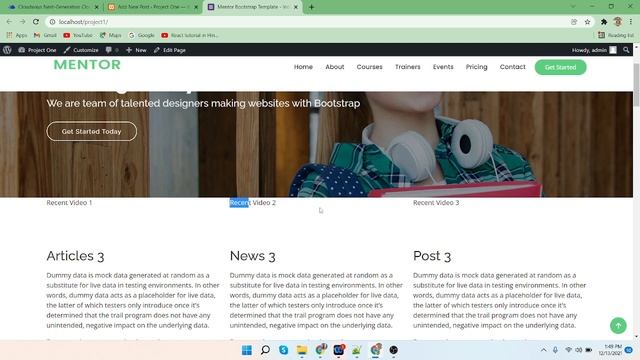Open the React tutorial bookmark

click(x=190, y=36)
